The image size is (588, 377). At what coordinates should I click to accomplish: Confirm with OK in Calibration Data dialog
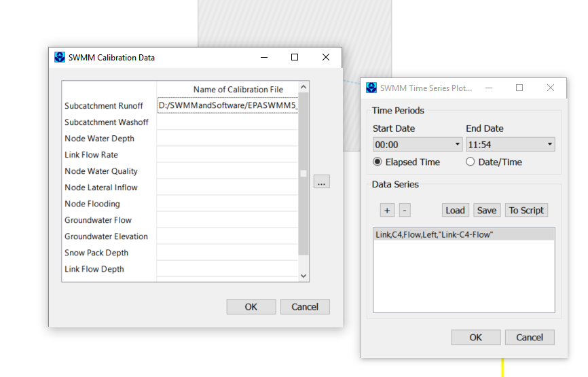coord(251,306)
